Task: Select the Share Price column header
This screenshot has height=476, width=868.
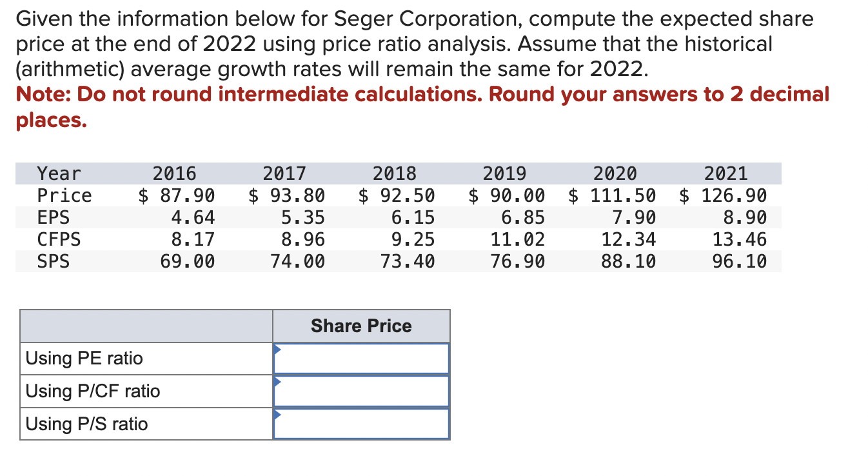Action: pos(360,326)
